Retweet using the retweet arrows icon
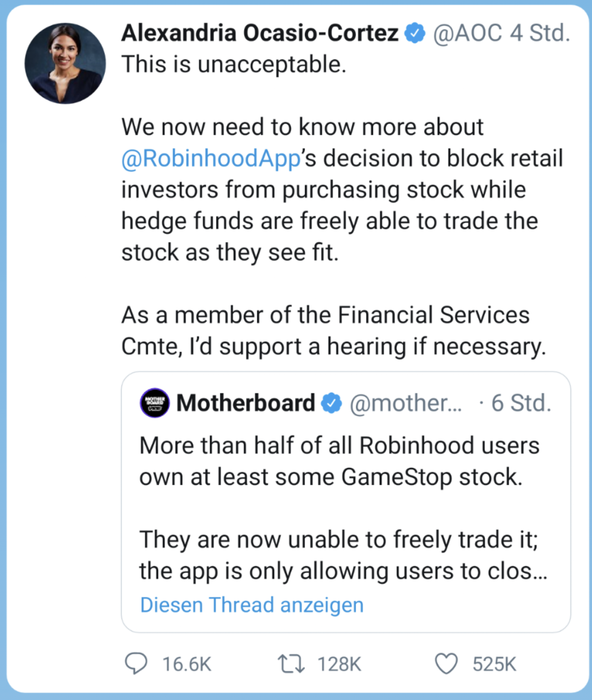The image size is (592, 700). (291, 663)
